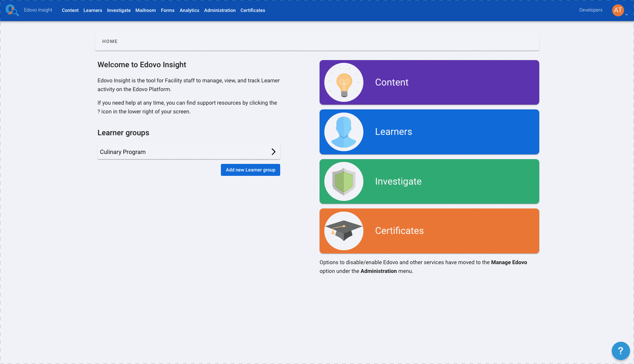
Task: Click the Welcome to Edovo Insight heading
Action: coord(142,65)
